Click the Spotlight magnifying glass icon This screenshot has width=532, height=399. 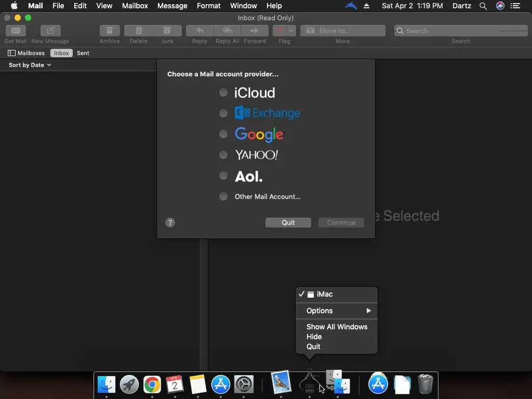coord(483,6)
